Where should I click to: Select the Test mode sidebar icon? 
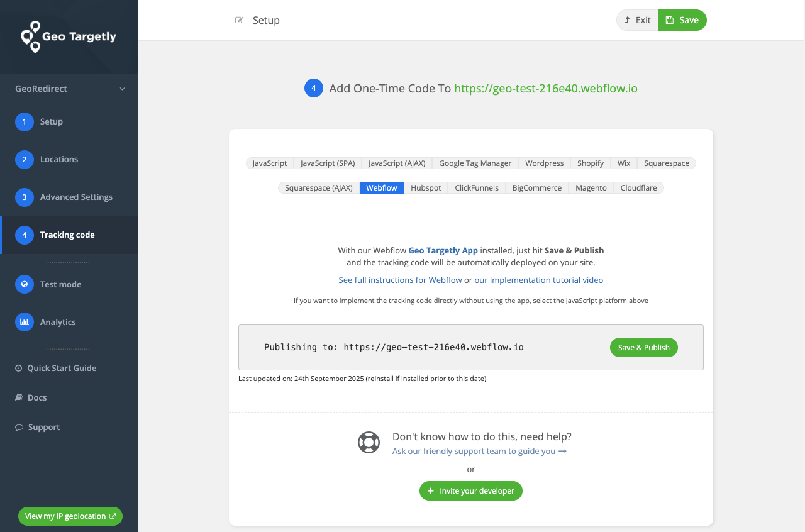click(24, 284)
